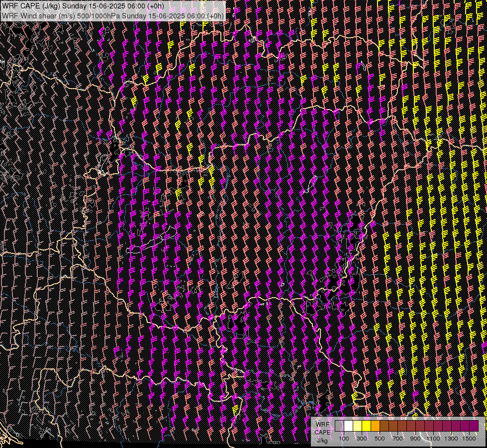The image size is (487, 448).
Task: Click the legend value 500
Action: 380,439
